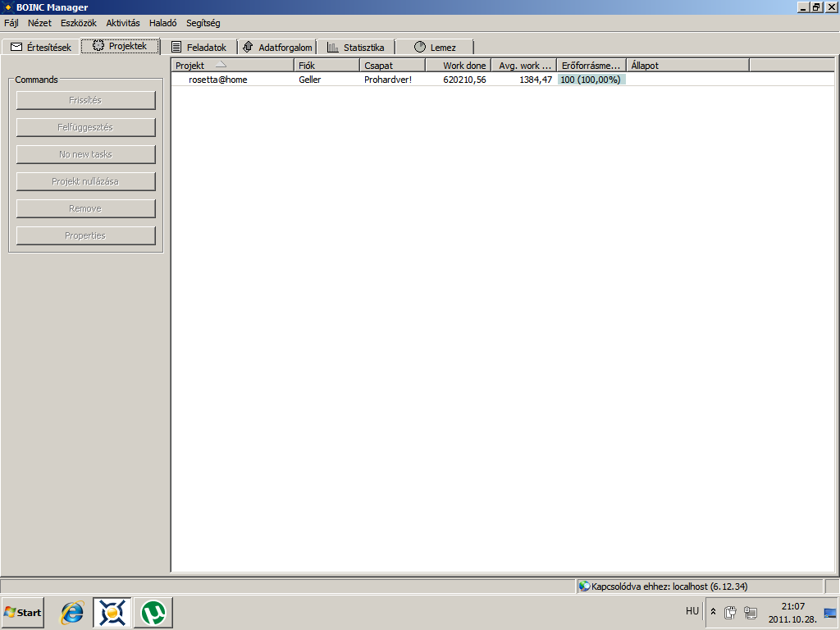The height and width of the screenshot is (630, 840).
Task: Open the Nézet menu
Action: tap(39, 23)
